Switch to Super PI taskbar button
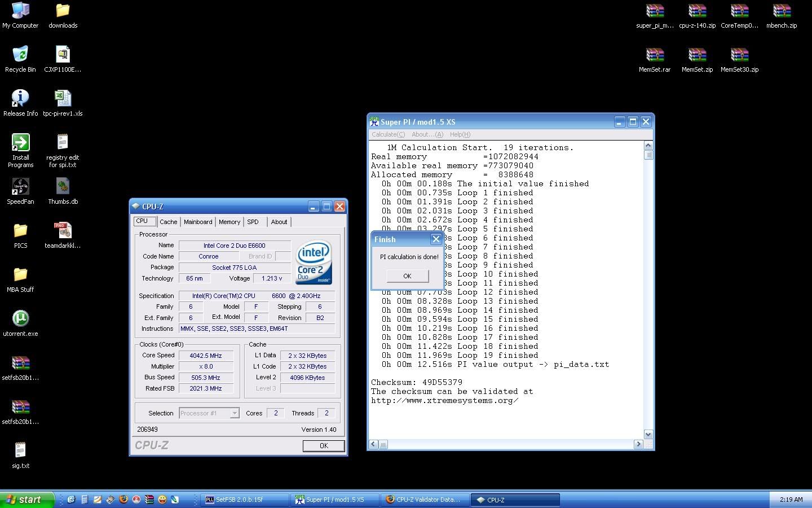812x508 pixels. point(334,500)
